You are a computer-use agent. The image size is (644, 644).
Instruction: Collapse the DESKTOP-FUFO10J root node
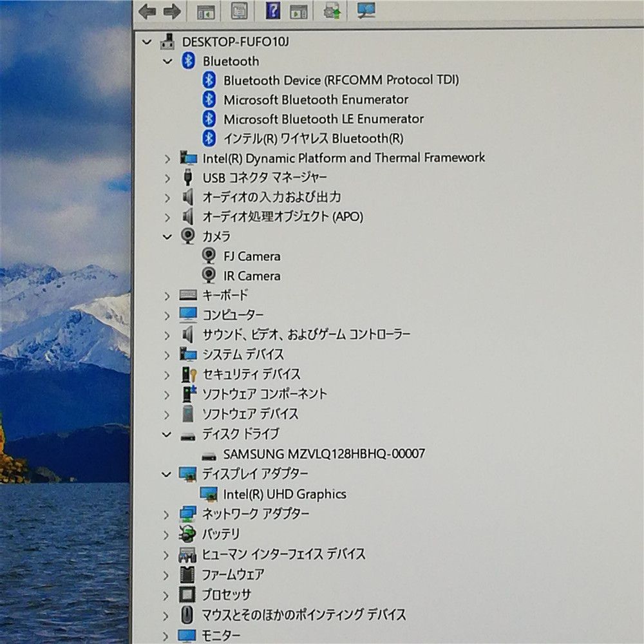pos(147,42)
